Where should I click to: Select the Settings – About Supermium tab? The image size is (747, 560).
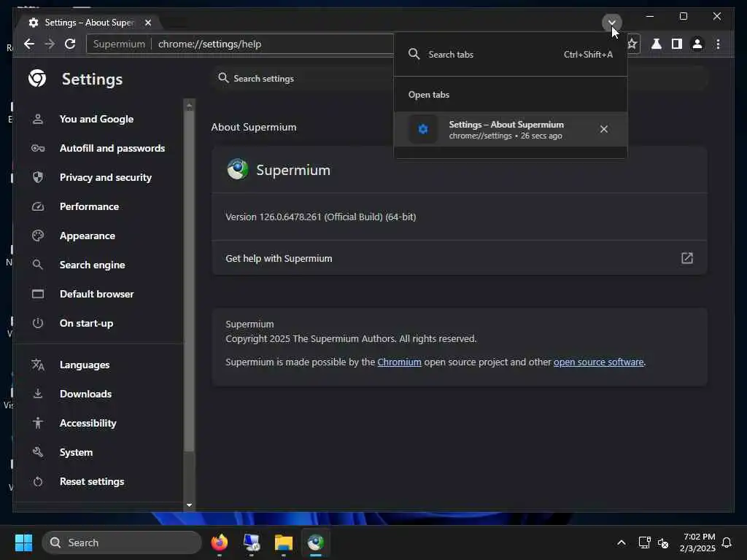[89, 23]
